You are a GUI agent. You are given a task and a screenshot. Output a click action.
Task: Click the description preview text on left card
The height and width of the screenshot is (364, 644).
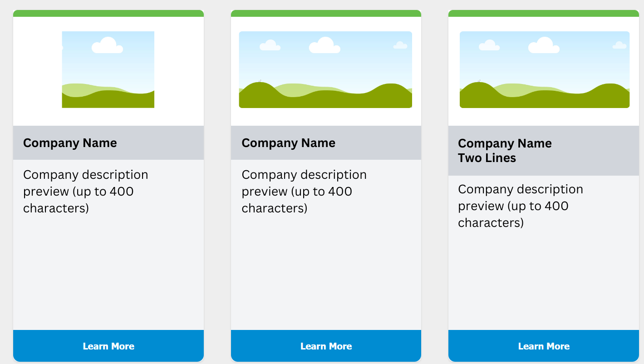point(85,192)
